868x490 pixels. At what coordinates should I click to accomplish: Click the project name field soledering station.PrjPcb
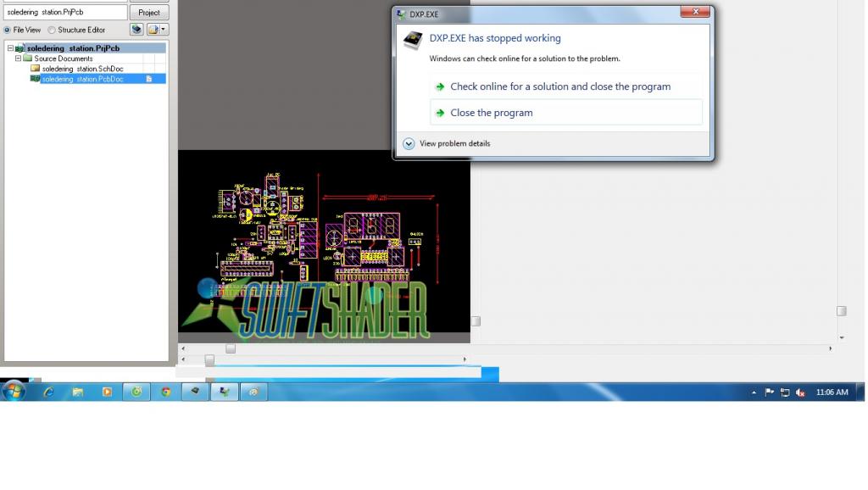click(65, 12)
